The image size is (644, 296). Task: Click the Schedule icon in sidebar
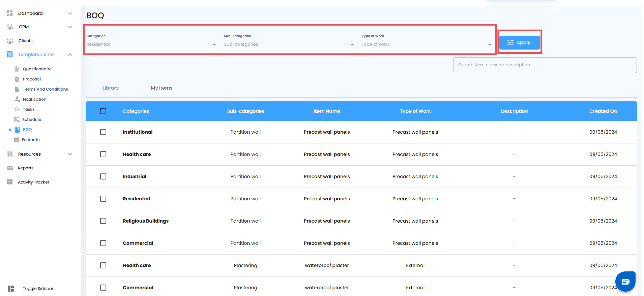click(17, 120)
